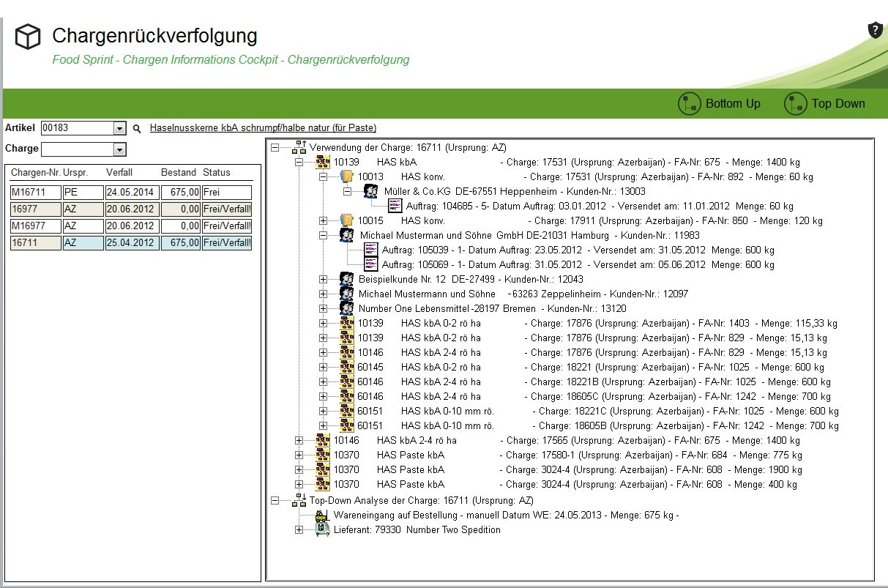The image size is (888, 588).
Task: Select batch row 16977 in the table
Action: [35, 209]
